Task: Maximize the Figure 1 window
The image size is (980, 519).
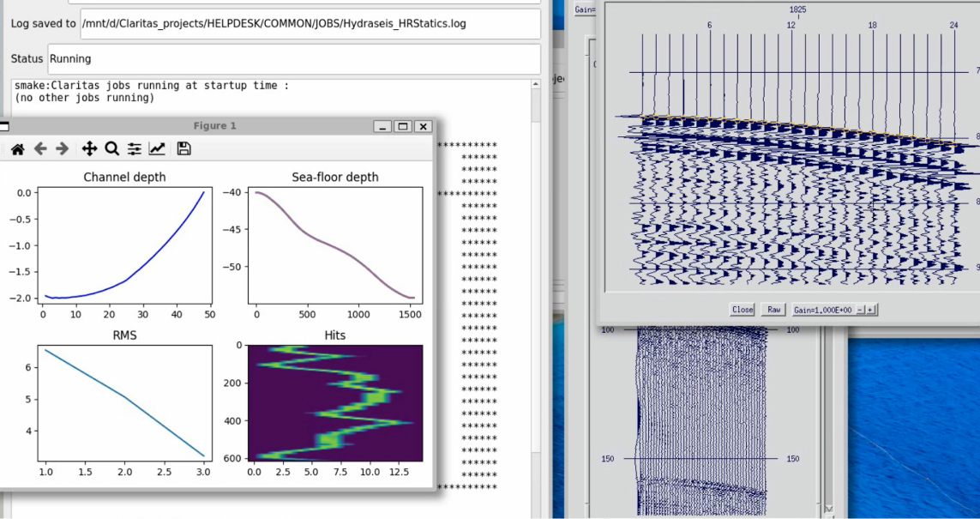Action: tap(403, 126)
